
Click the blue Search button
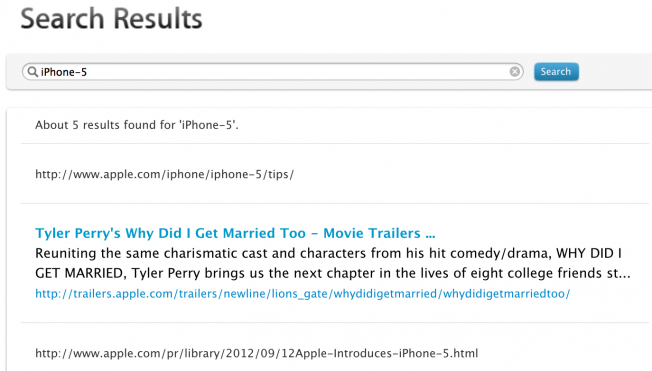[x=556, y=72]
